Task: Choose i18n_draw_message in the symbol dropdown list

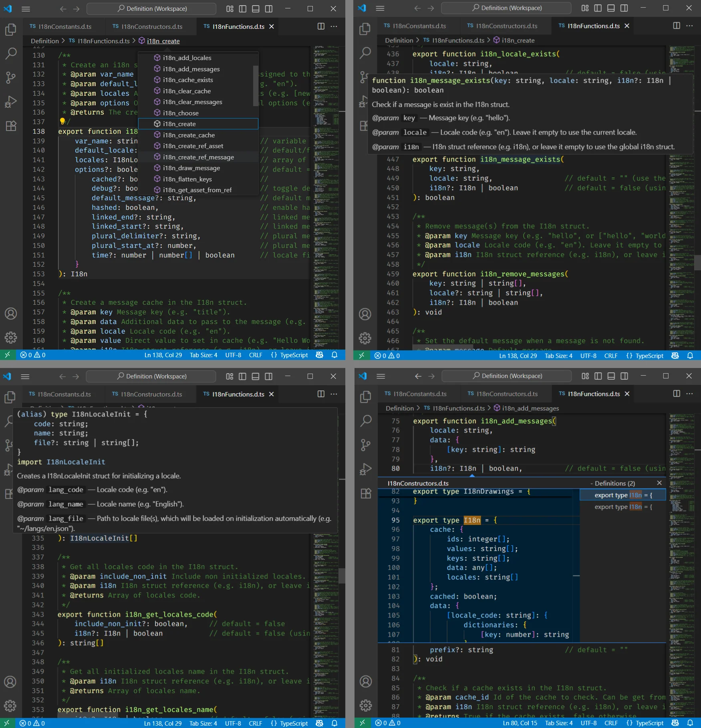Action: [191, 168]
